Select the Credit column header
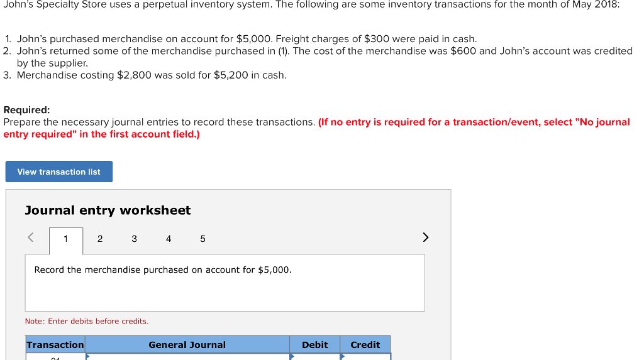This screenshot has height=360, width=644. [365, 344]
